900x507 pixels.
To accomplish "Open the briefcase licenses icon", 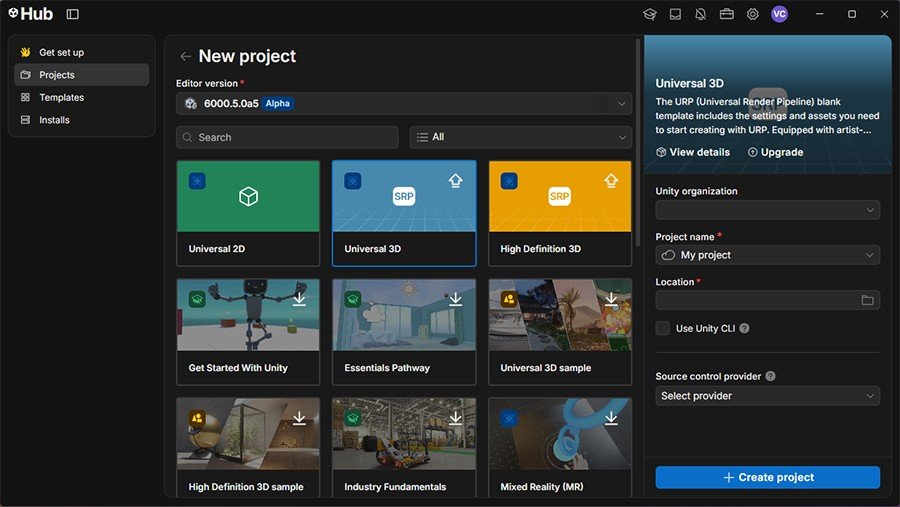I will point(727,14).
